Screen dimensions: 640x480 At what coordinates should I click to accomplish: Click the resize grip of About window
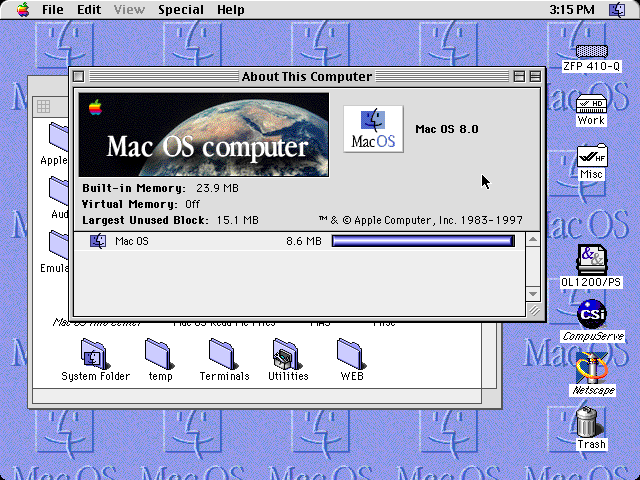click(534, 311)
